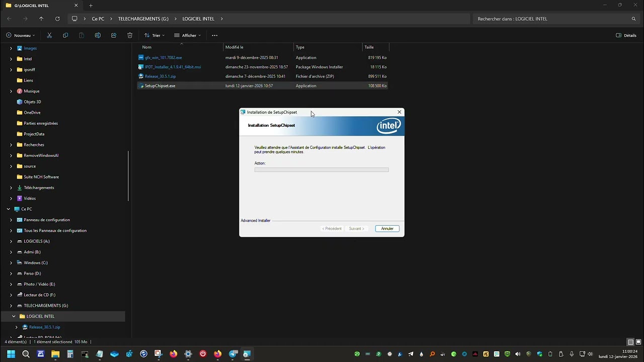Image resolution: width=644 pixels, height=362 pixels.
Task: Select RemoveWindowsAI folder in tree
Action: tap(41, 155)
